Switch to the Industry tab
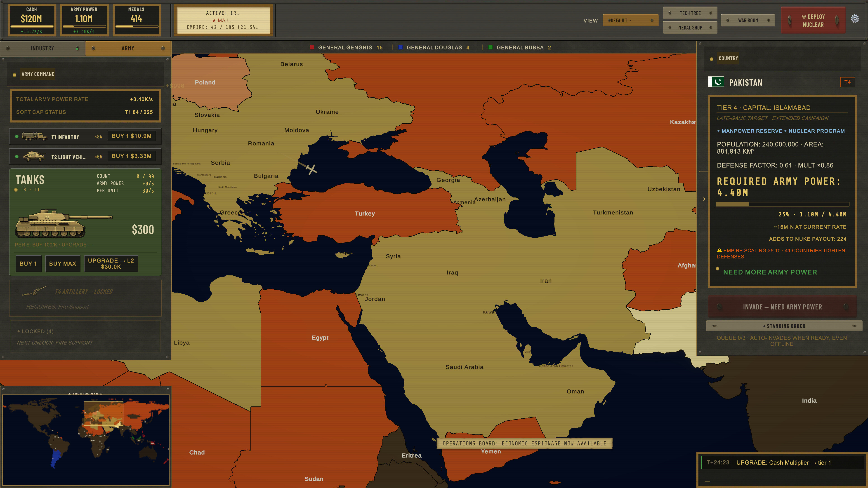 (x=42, y=49)
